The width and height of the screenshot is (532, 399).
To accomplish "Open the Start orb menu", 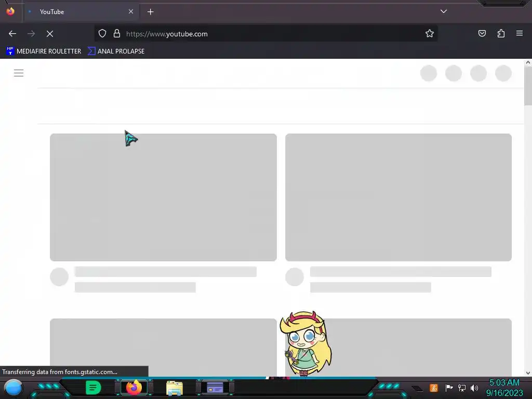I will click(14, 388).
